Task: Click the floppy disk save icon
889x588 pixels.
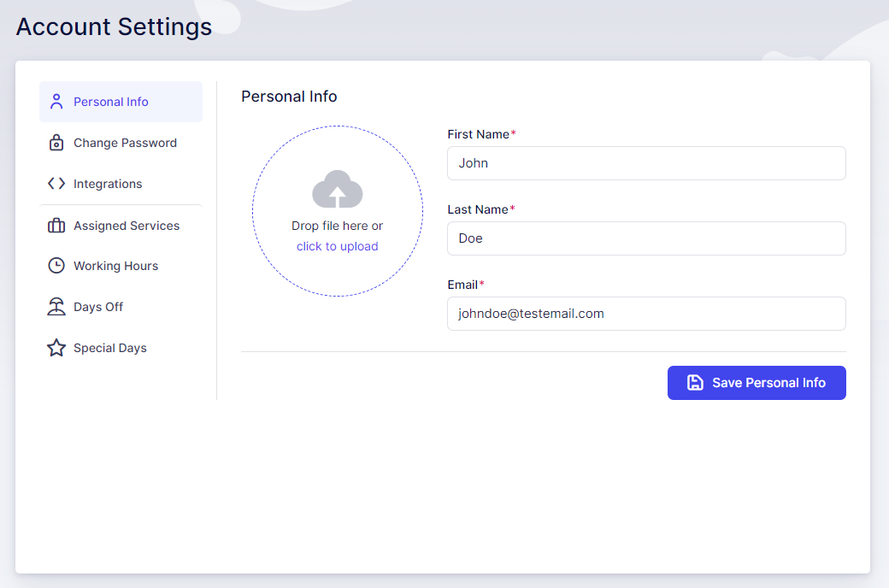Action: point(695,383)
